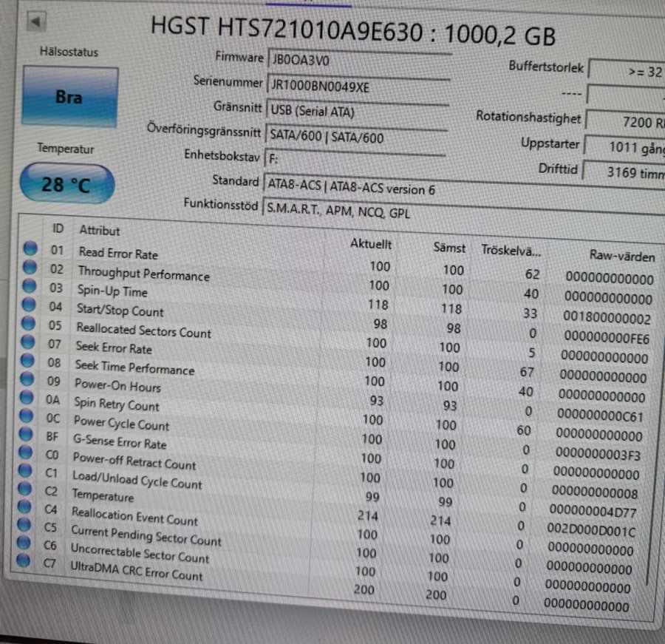Click the previous disk arrow button

click(x=35, y=21)
